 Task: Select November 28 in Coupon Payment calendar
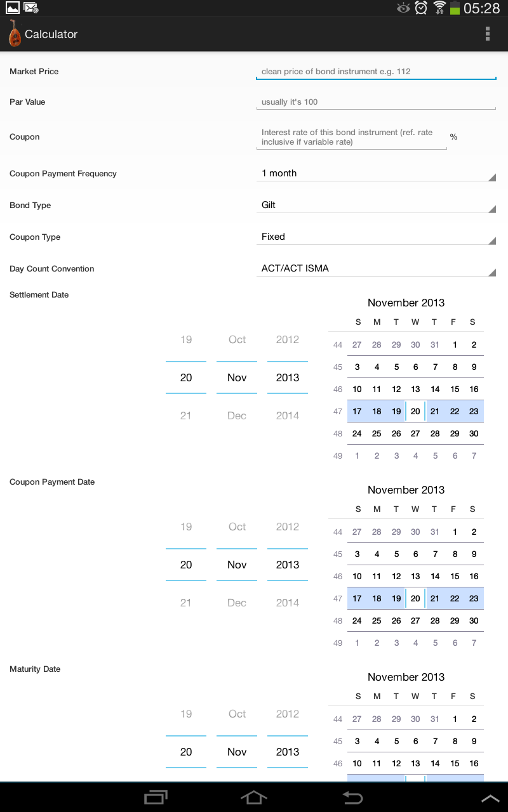[435, 620]
